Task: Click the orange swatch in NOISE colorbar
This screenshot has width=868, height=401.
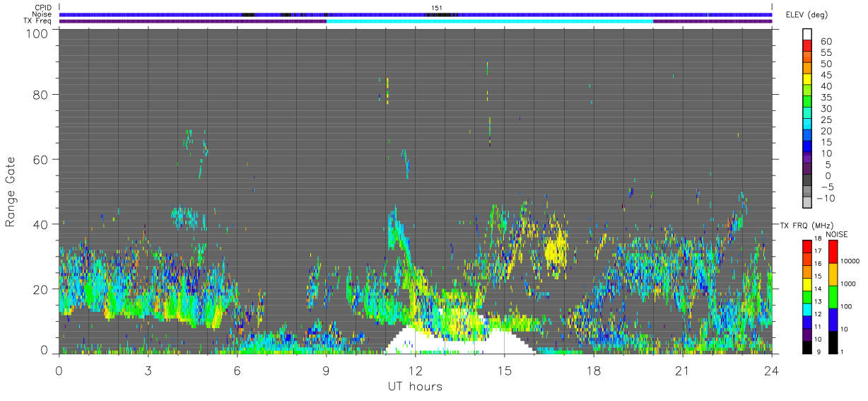Action: click(x=832, y=274)
